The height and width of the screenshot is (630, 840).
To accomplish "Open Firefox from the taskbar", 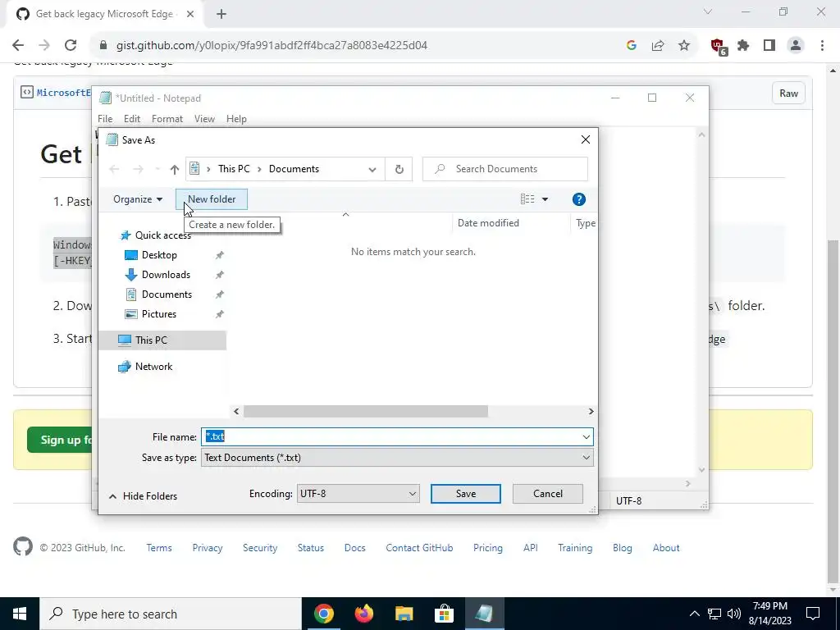I will (363, 614).
